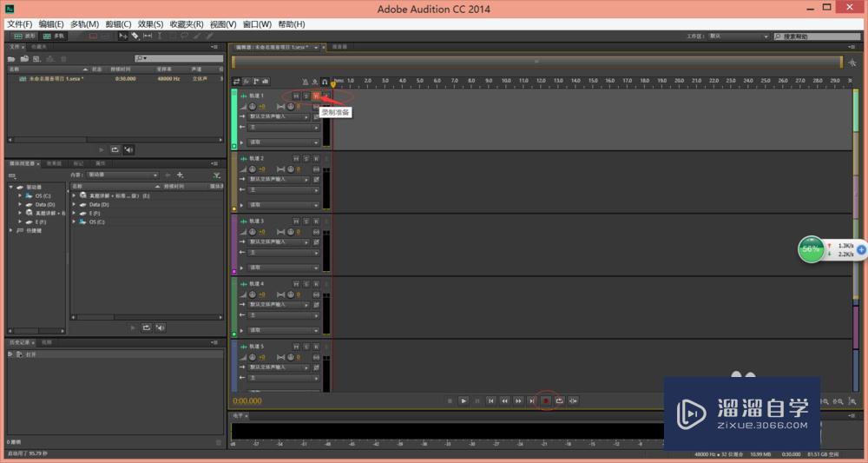Click Files panel search field
This screenshot has width=868, height=463.
179,58
